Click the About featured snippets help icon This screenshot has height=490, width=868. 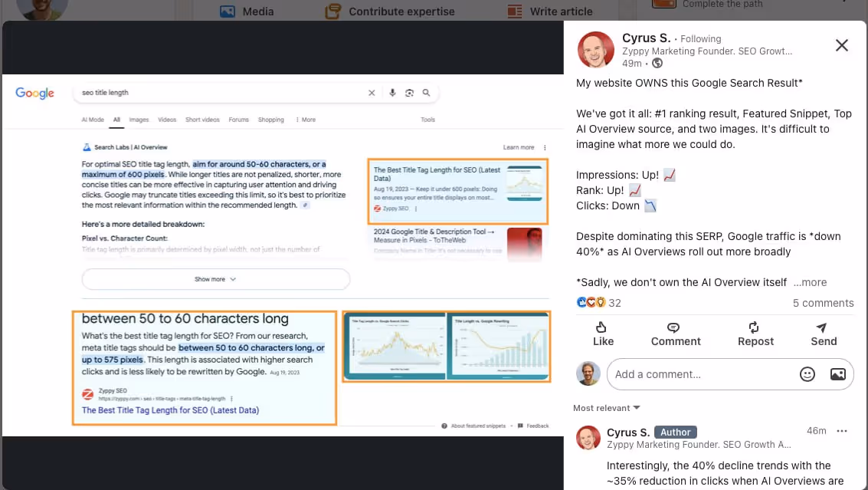pos(444,426)
